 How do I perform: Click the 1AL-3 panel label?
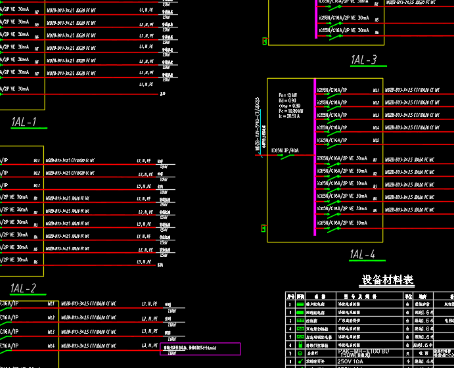pyautogui.click(x=364, y=60)
